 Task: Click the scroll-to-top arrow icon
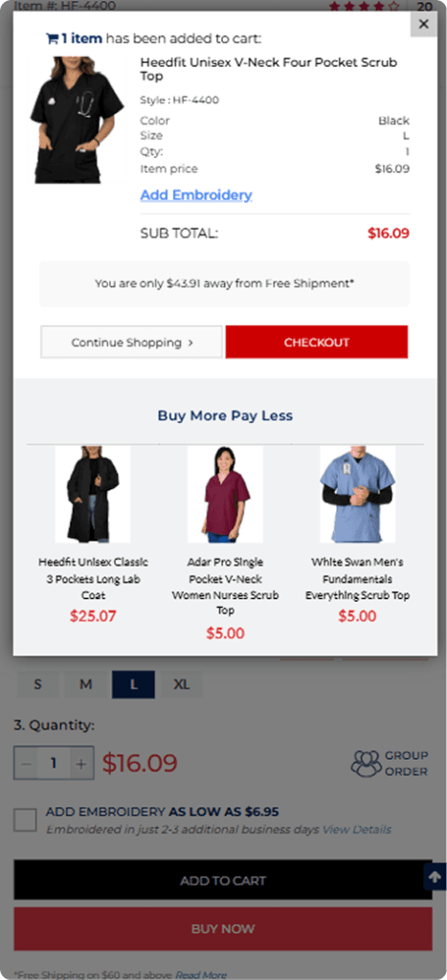coord(435,877)
